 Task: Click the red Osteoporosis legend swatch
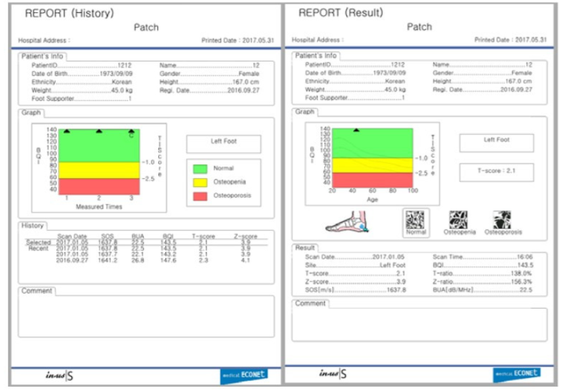tap(201, 195)
